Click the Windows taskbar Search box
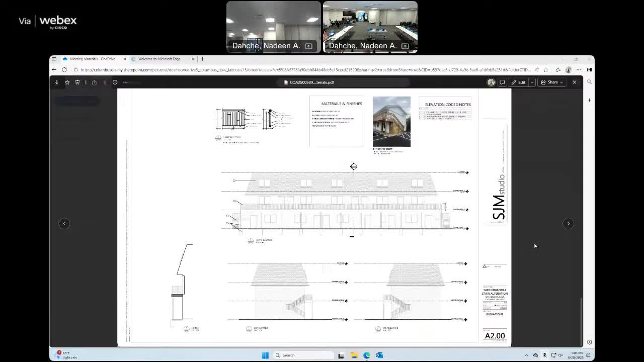644x362 pixels. [x=302, y=355]
